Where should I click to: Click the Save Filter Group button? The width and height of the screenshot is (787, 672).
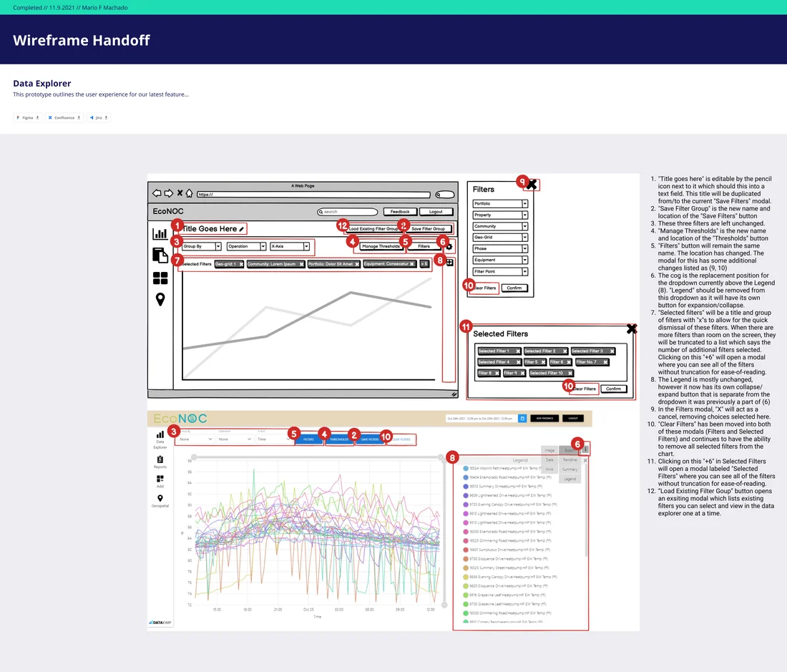point(428,229)
